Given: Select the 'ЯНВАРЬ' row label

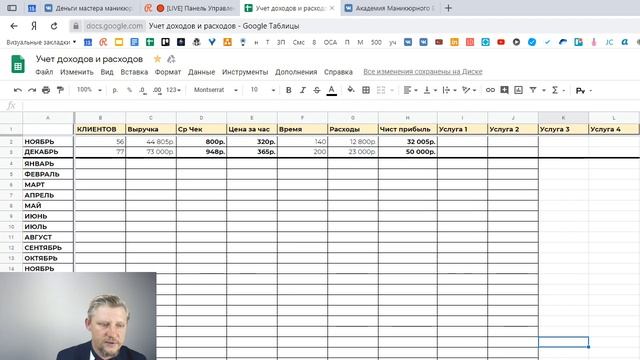Looking at the screenshot, I should (48, 164).
